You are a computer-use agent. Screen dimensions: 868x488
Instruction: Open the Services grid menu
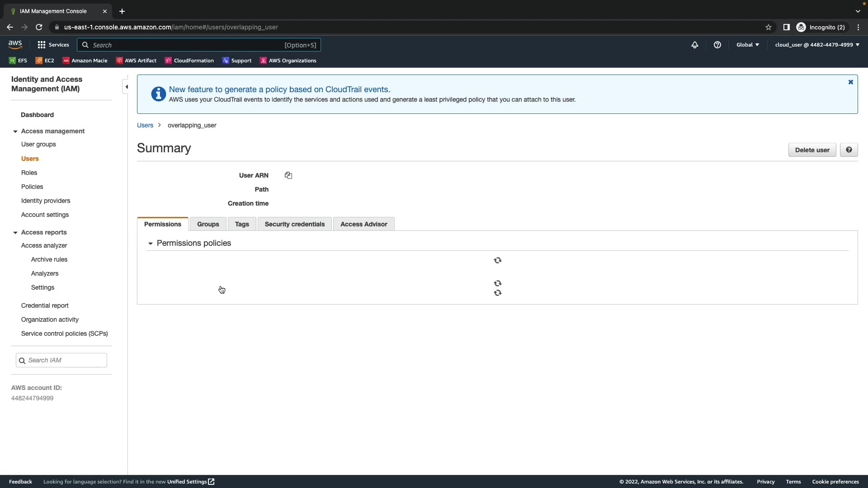53,45
